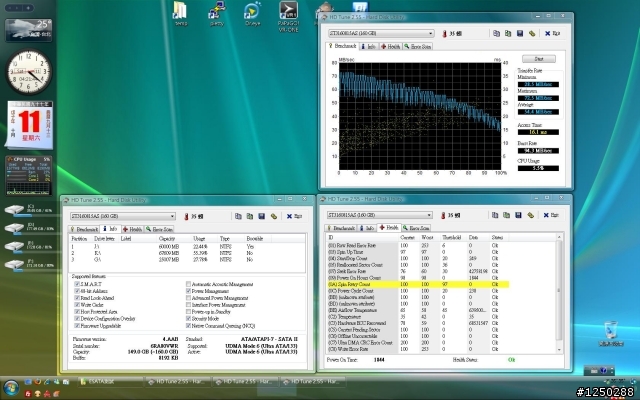This screenshot has height=400, width=640.
Task: Options icon in Info window toolbar
Action: click(273, 216)
